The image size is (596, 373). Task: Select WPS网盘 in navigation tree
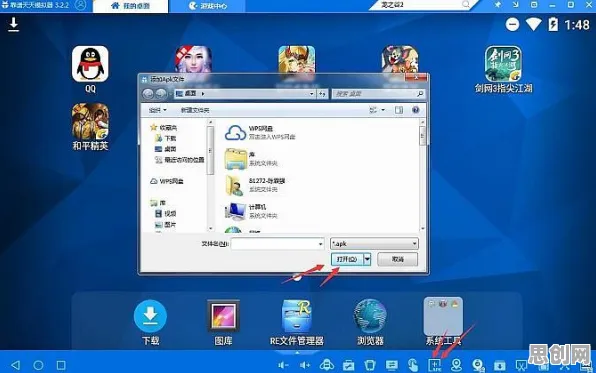coord(167,181)
